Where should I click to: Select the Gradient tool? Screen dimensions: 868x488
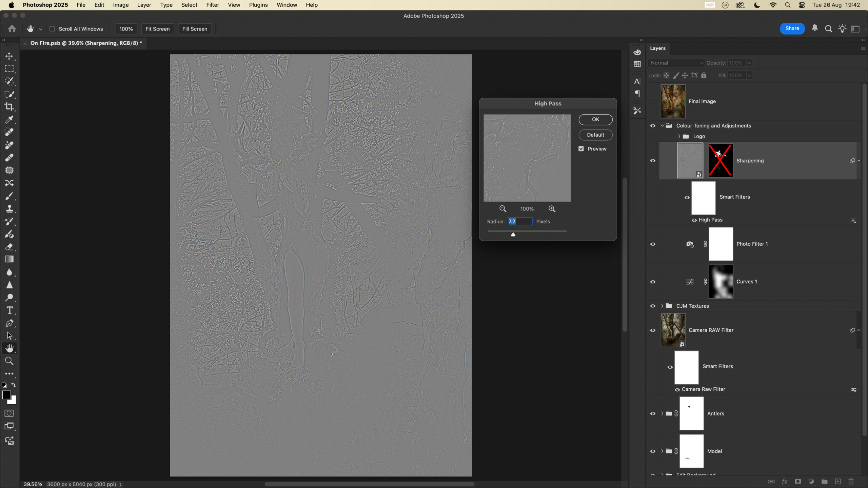pyautogui.click(x=9, y=259)
